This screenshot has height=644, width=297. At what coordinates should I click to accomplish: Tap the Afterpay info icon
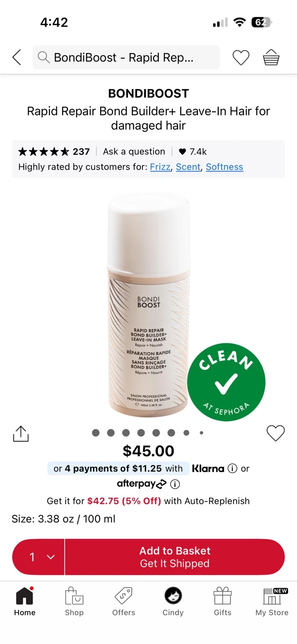click(175, 484)
